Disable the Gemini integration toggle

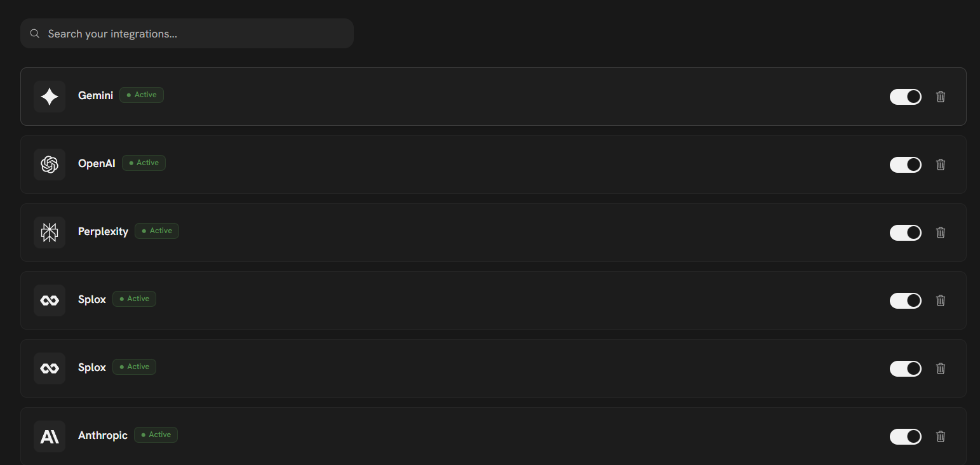coord(905,97)
